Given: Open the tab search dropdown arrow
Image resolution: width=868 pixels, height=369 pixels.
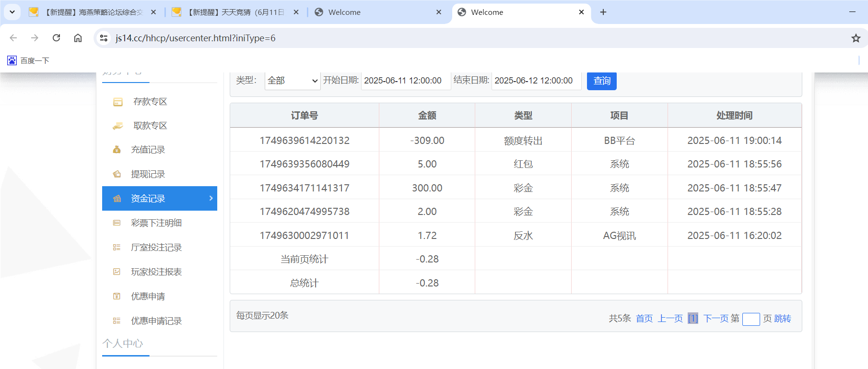Looking at the screenshot, I should [12, 12].
